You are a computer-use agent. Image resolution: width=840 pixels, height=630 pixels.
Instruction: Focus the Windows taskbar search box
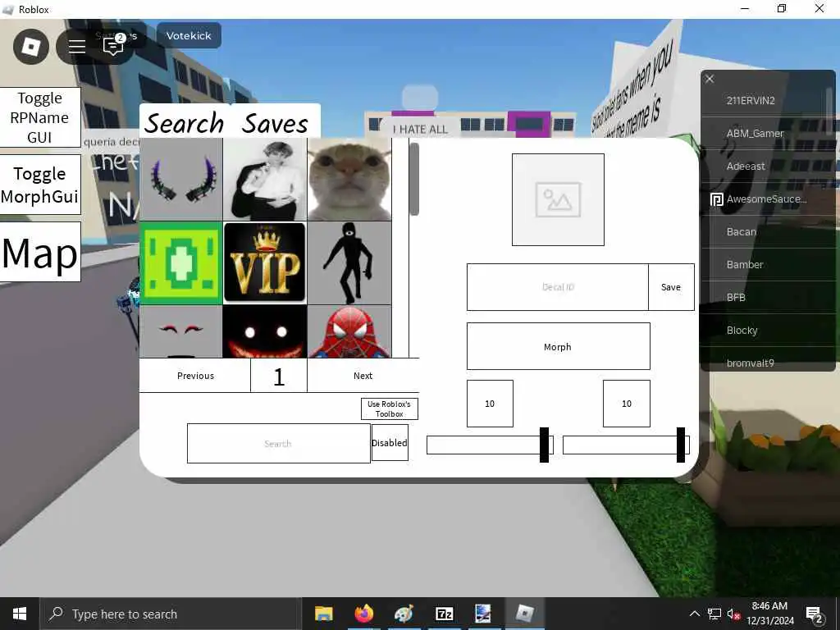[171, 614]
